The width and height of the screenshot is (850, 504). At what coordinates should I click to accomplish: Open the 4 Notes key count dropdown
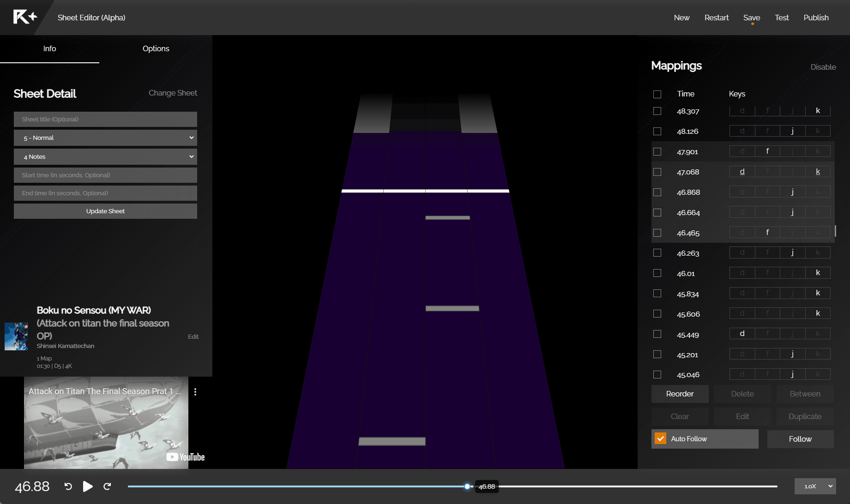click(105, 156)
